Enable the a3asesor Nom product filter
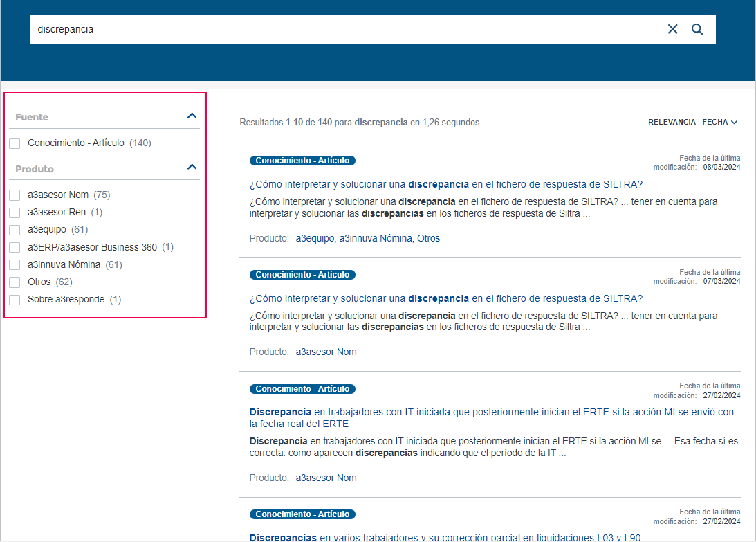 coord(15,195)
